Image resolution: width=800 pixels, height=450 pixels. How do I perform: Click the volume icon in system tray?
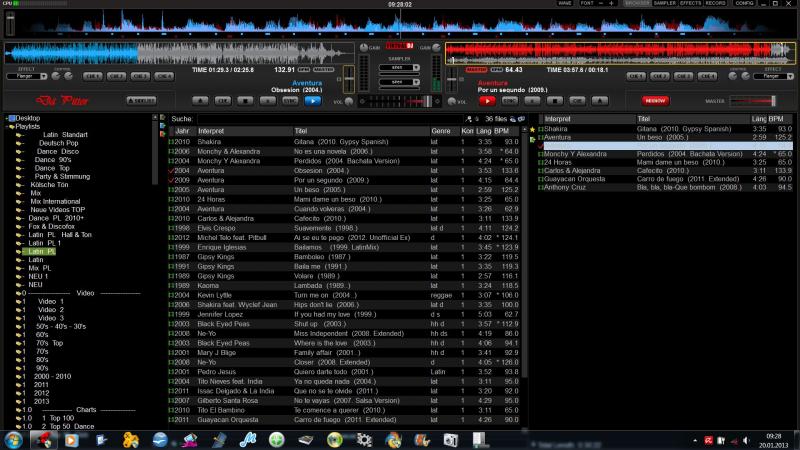coord(746,440)
